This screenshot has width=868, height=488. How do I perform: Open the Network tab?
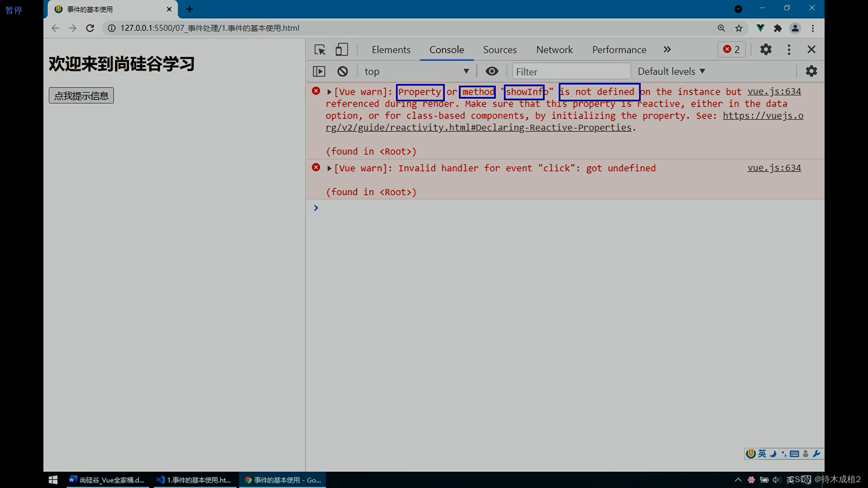[x=554, y=50]
